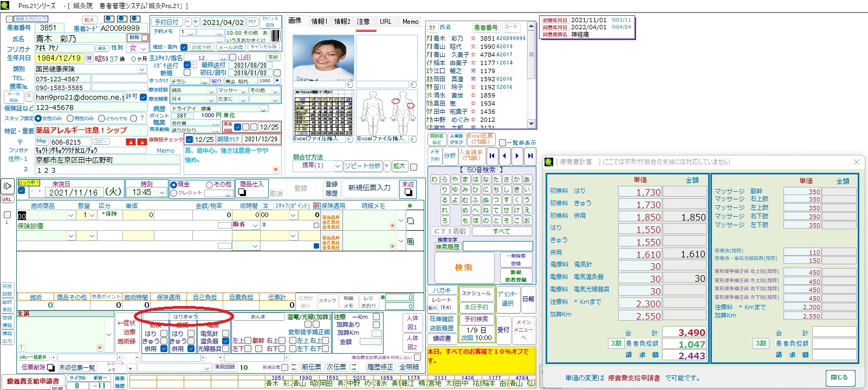This screenshot has width=868, height=390.
Task: Click the orange icon in Memo box corner
Action: (276, 170)
